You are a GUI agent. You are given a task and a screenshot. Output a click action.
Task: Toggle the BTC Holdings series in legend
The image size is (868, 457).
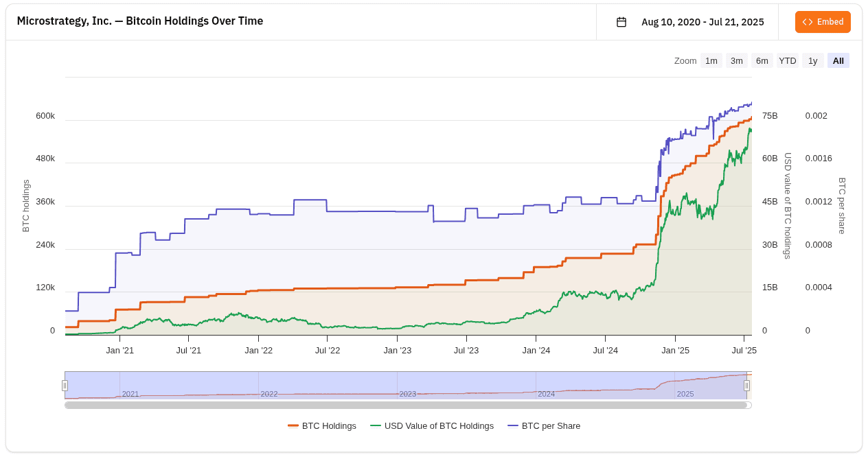[x=329, y=426]
